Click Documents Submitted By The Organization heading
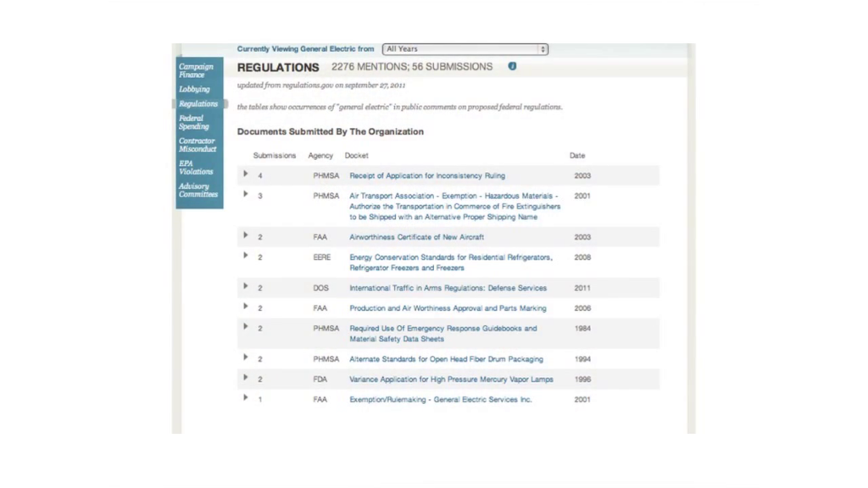Image resolution: width=868 pixels, height=488 pixels. coord(331,131)
